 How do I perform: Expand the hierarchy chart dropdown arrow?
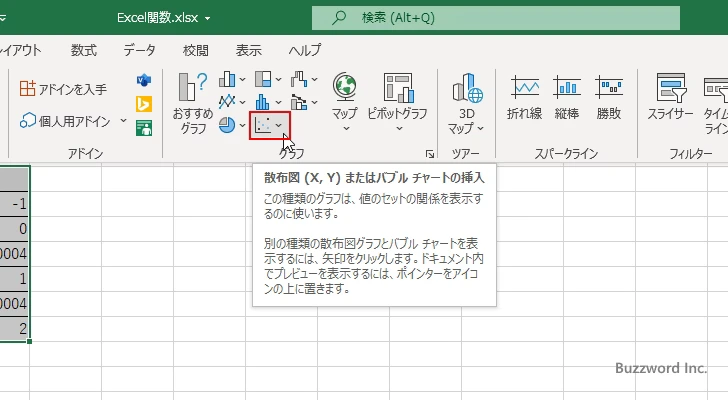coord(278,80)
